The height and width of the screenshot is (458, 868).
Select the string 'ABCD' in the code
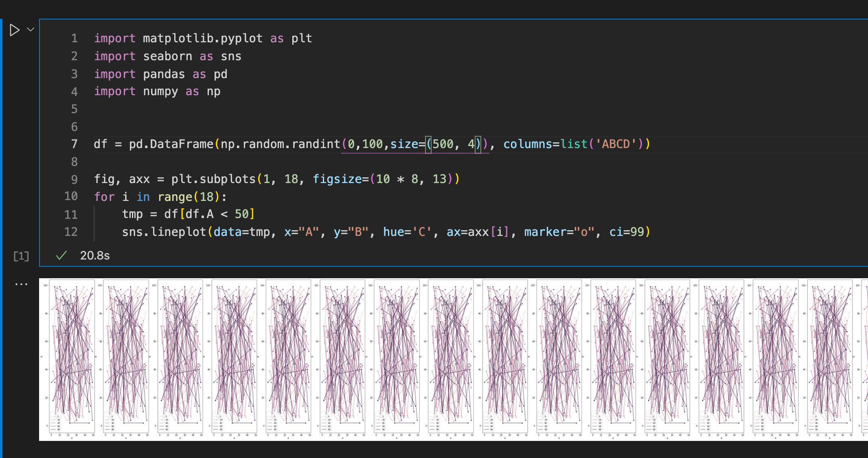coord(617,144)
